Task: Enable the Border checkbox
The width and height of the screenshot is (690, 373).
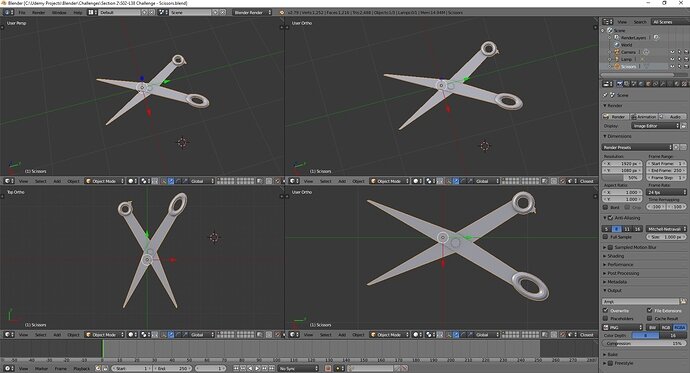Action: [x=606, y=207]
